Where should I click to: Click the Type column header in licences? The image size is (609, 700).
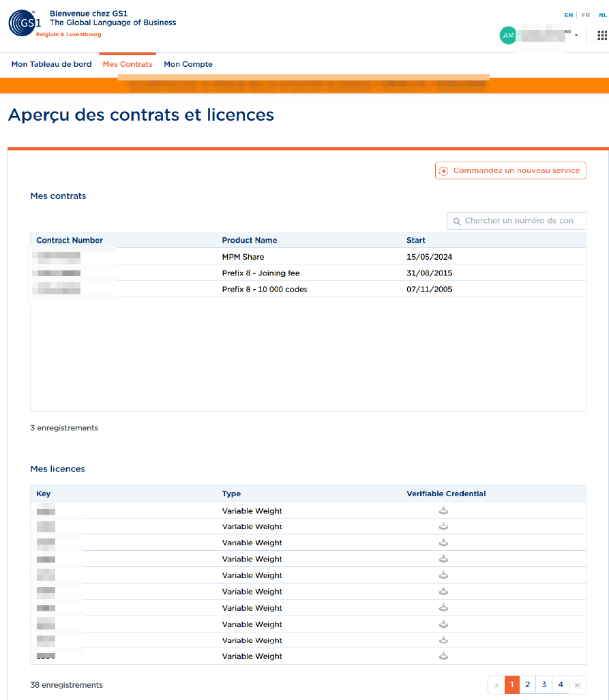[x=231, y=493]
